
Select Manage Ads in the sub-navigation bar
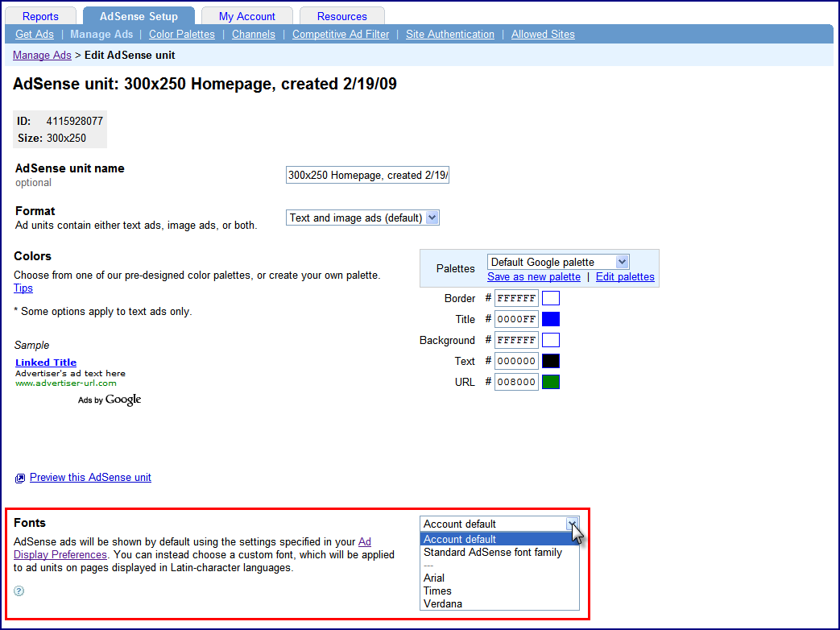tap(101, 35)
